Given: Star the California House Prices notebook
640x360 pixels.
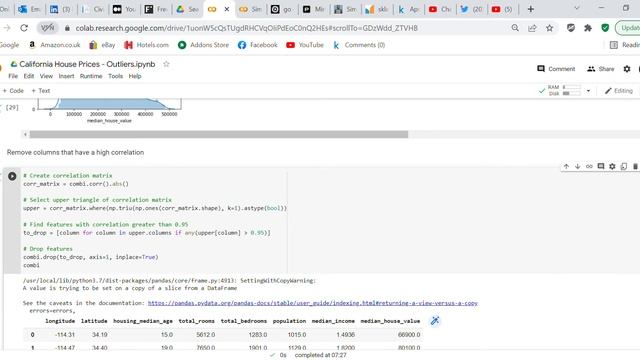Looking at the screenshot, I should click(166, 64).
